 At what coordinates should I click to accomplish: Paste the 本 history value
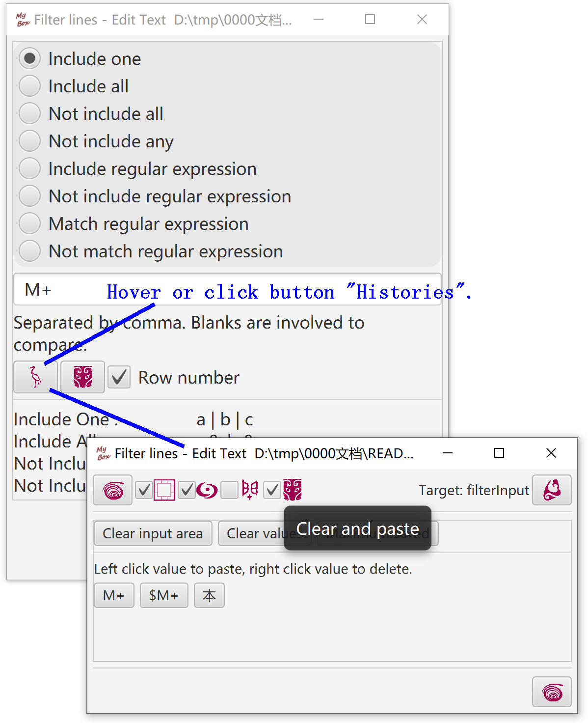[x=209, y=595]
